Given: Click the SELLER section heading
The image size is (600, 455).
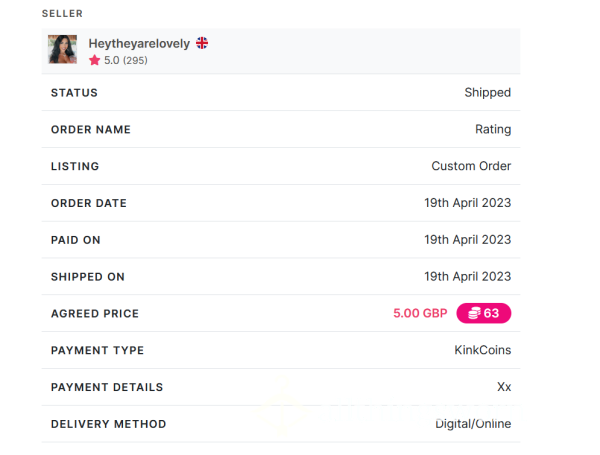Looking at the screenshot, I should [62, 13].
